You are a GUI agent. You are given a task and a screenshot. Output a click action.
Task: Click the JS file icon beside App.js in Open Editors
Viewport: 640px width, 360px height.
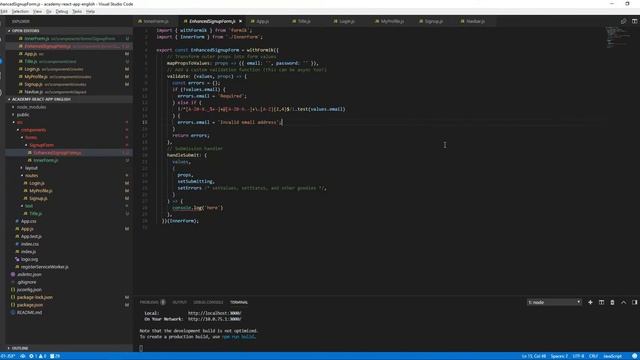[20, 54]
